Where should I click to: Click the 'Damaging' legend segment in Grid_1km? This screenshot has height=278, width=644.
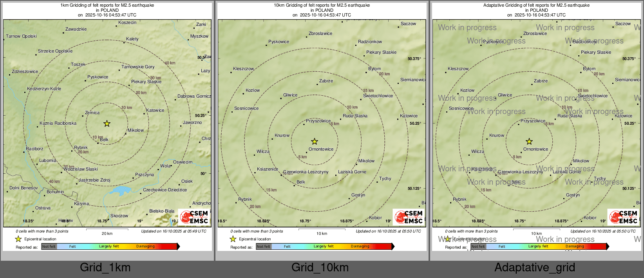[x=145, y=246]
